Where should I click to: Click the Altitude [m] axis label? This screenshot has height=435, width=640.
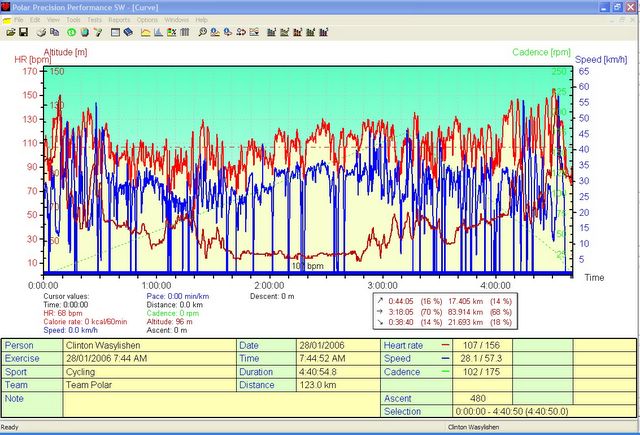click(65, 52)
